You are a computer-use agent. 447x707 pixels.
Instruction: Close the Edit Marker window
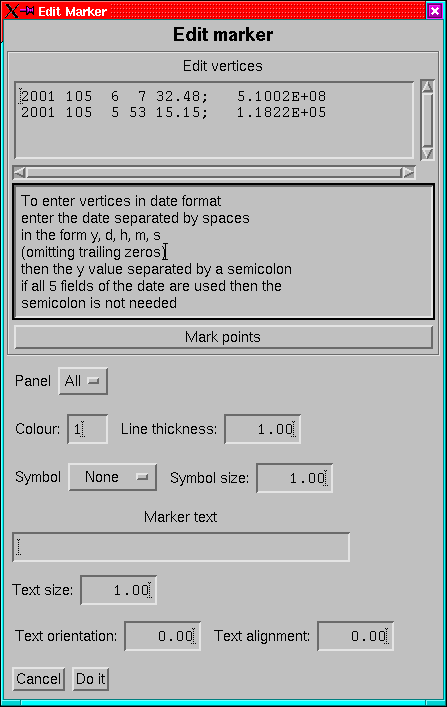tap(434, 11)
